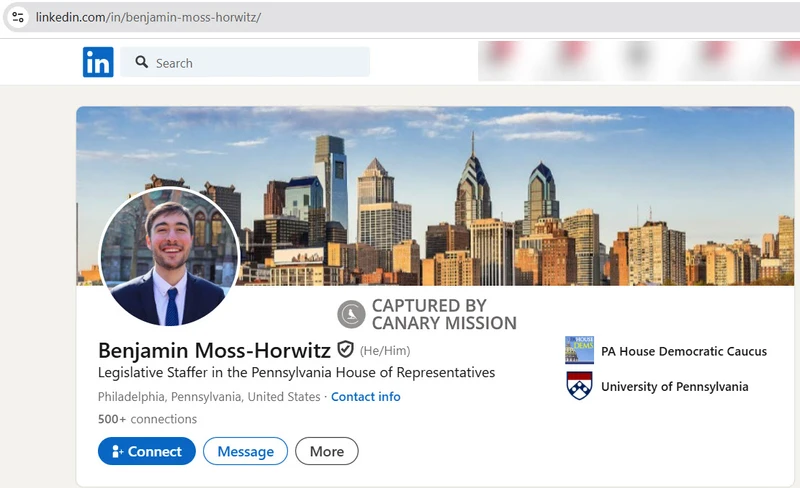Click the magnifying glass search icon

pos(141,62)
